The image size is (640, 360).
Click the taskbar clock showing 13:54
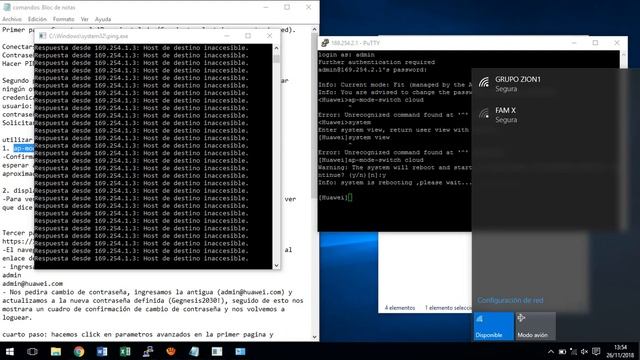coord(620,351)
